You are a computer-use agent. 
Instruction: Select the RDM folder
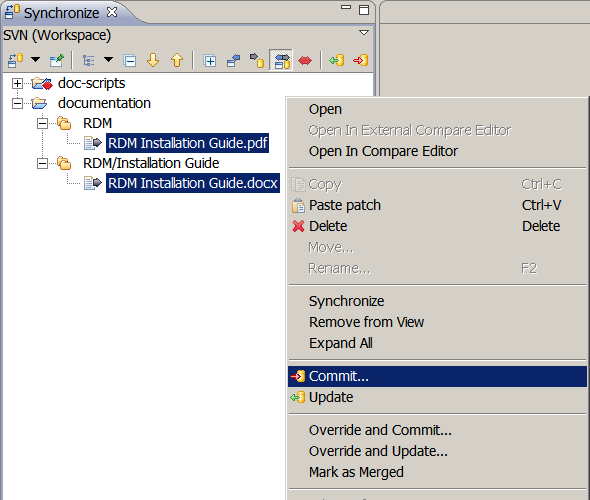pyautogui.click(x=97, y=123)
